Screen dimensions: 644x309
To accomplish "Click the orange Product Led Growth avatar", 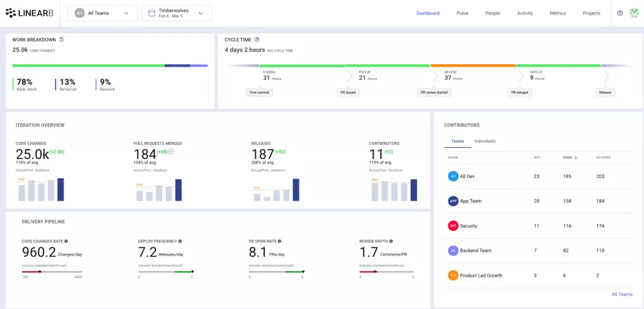I will pos(453,275).
